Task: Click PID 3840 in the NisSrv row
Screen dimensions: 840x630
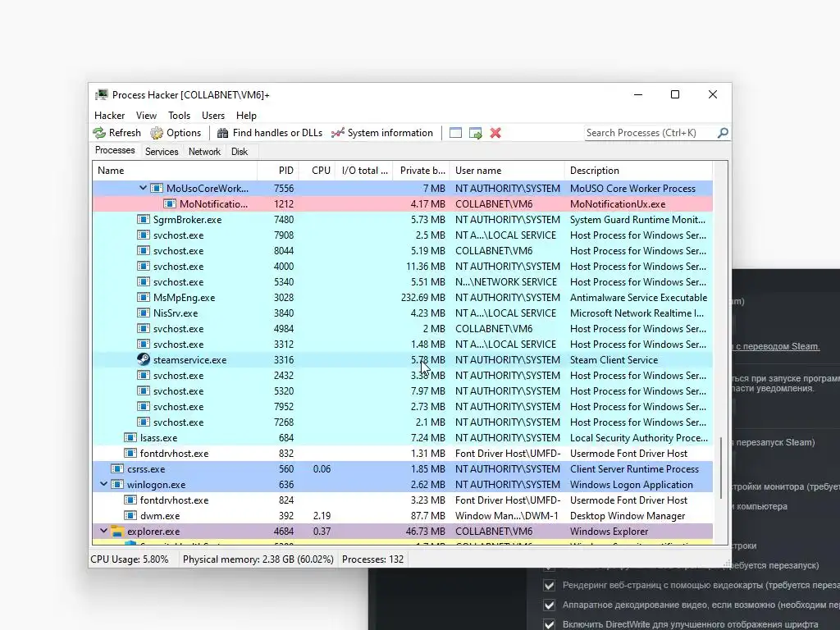Action: click(x=283, y=313)
